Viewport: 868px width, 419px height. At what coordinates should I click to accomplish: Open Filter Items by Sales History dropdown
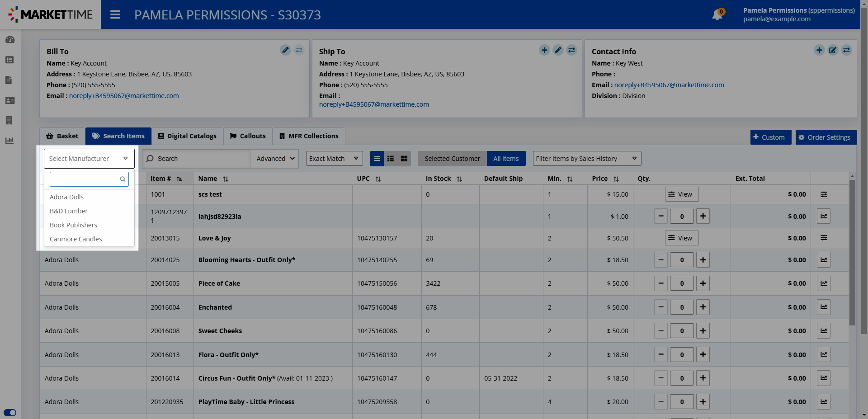[586, 159]
